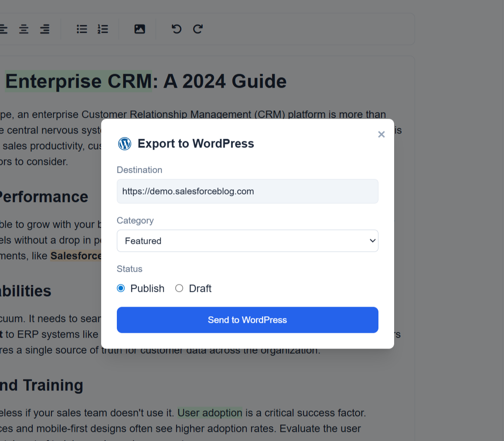Click the Status field label

129,269
